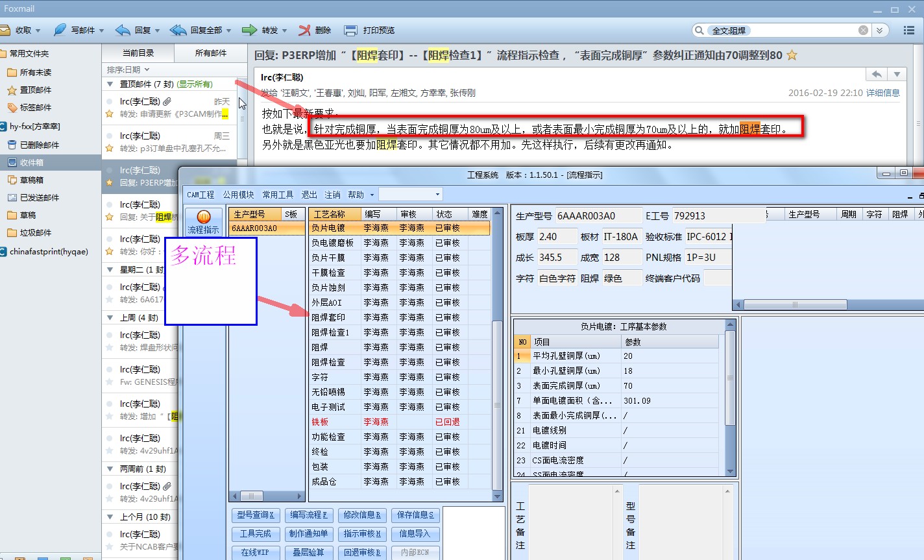This screenshot has height=560, width=924.
Task: Toggle star on 转发: GENESIS email
Action: coord(110,382)
